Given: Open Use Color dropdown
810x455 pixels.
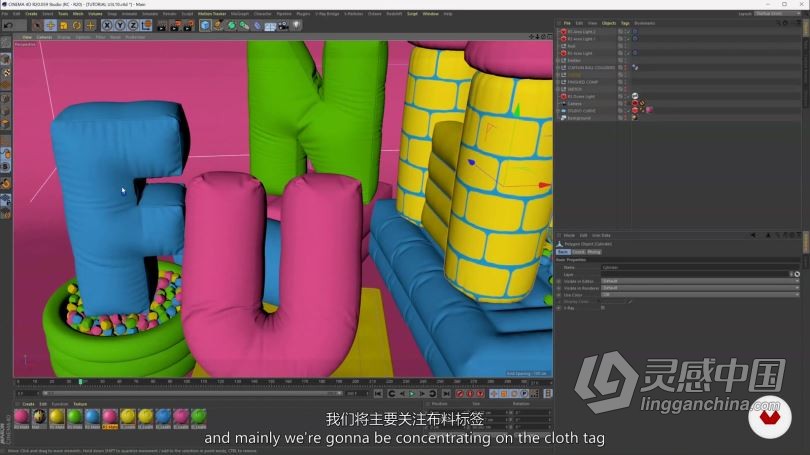Looking at the screenshot, I should [700, 295].
